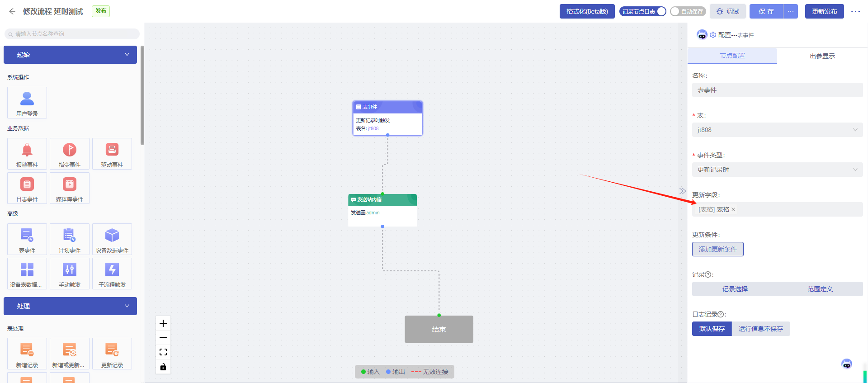Select the 日志事件 icon

[x=27, y=184]
